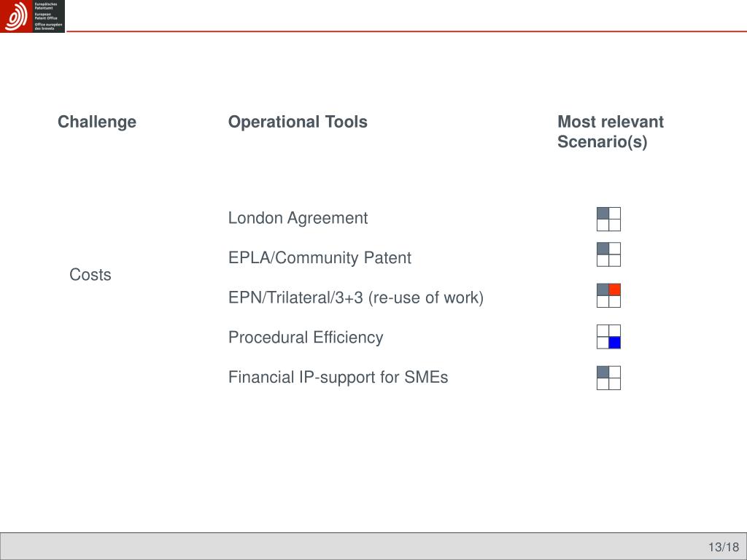Viewport: 747px width, 560px height.
Task: Click the 13/18 slide number
Action: click(x=724, y=547)
